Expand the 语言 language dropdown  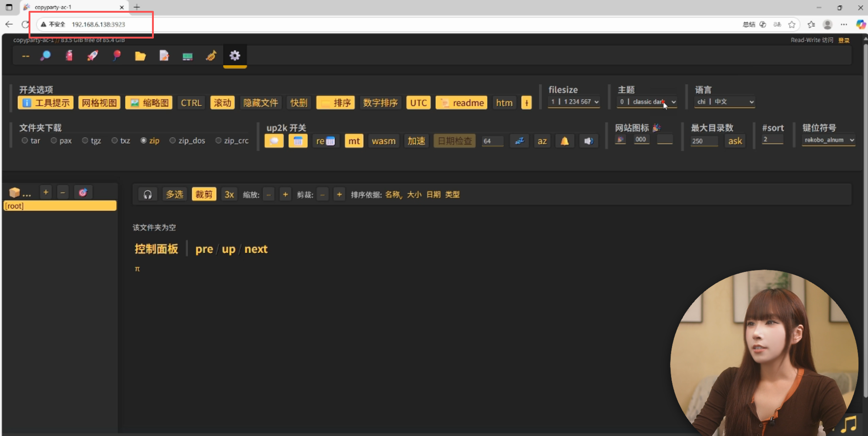click(725, 102)
